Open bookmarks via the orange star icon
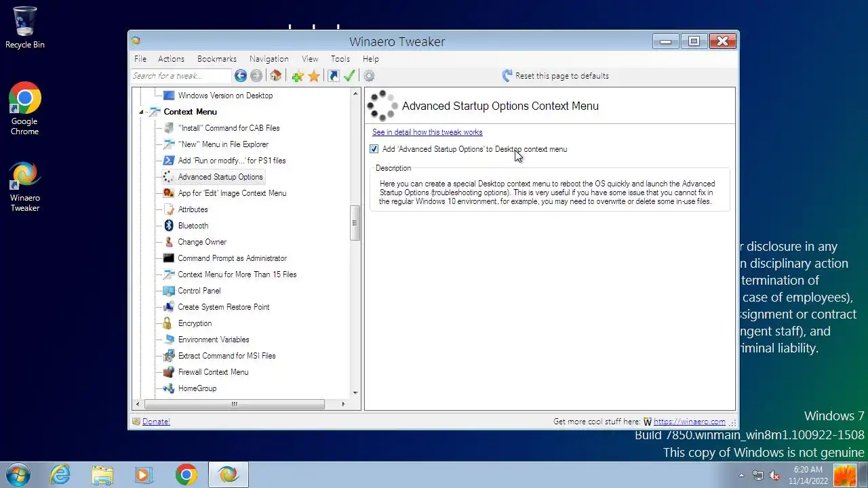Image resolution: width=868 pixels, height=488 pixels. coord(314,76)
